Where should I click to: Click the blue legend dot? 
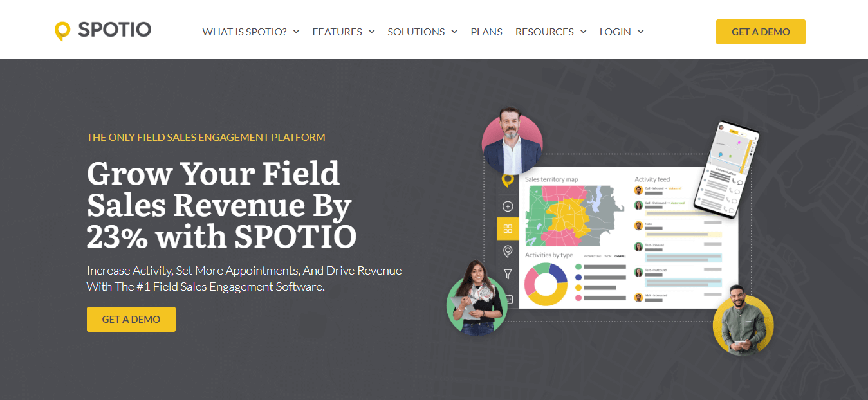(x=578, y=277)
